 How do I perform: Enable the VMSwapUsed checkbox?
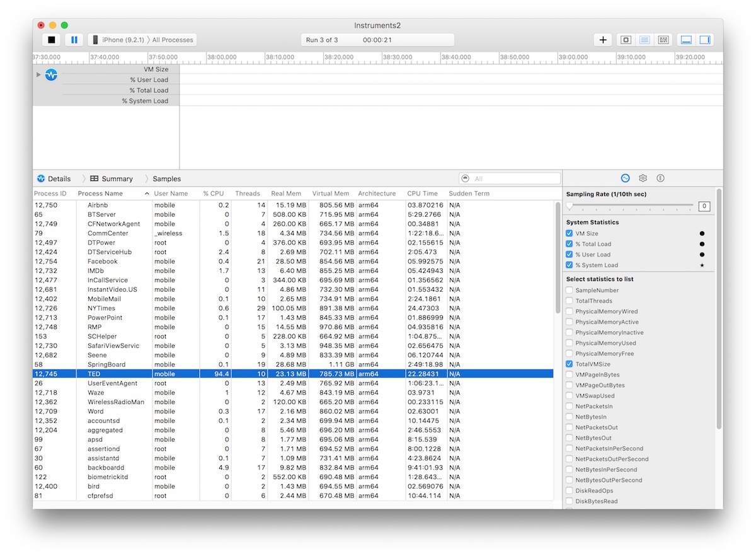(570, 396)
